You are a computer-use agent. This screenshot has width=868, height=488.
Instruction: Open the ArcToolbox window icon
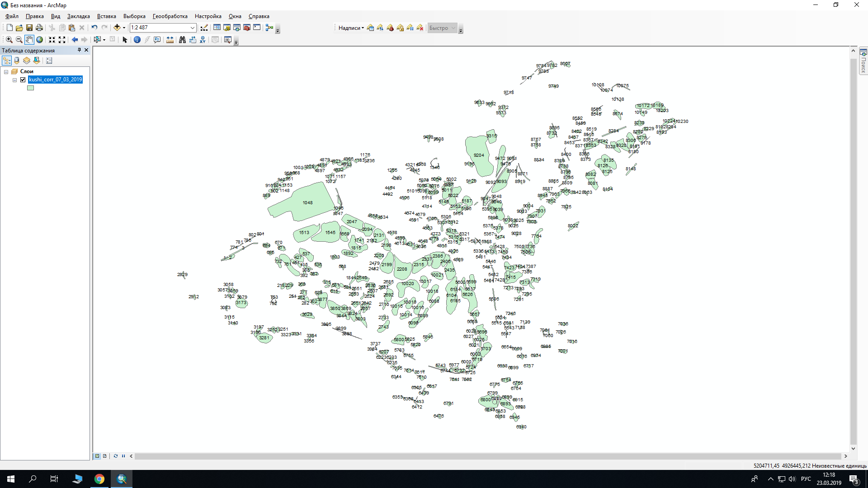click(247, 28)
